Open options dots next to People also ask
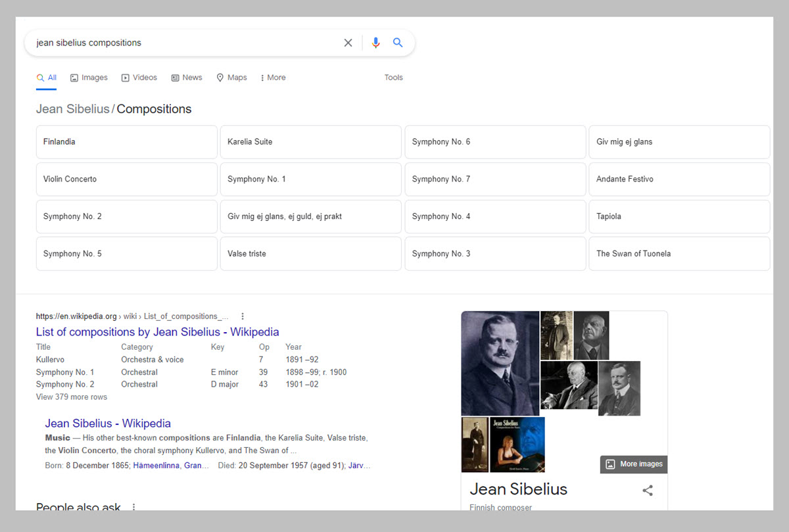Viewport: 789px width, 532px height. [134, 507]
